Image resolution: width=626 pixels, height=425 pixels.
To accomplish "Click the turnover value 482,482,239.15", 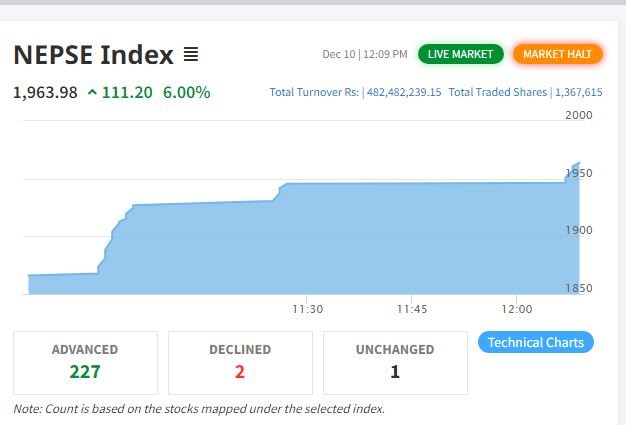I will (x=404, y=92).
